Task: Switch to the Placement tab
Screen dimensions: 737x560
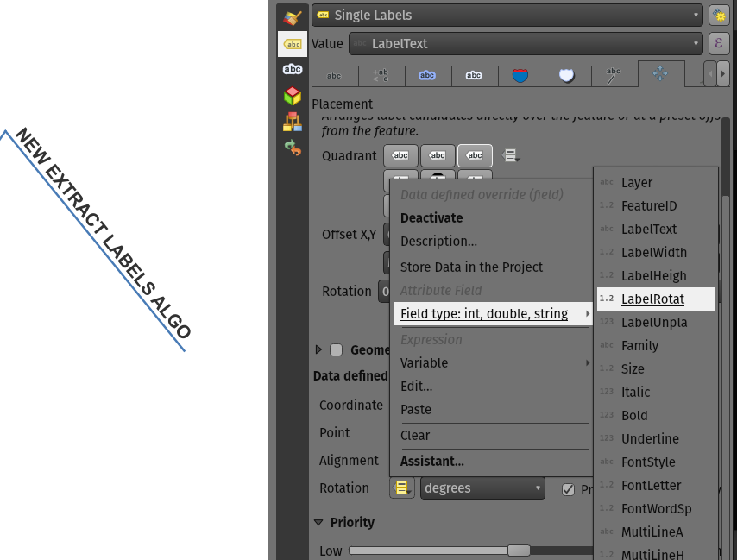Action: tap(660, 75)
